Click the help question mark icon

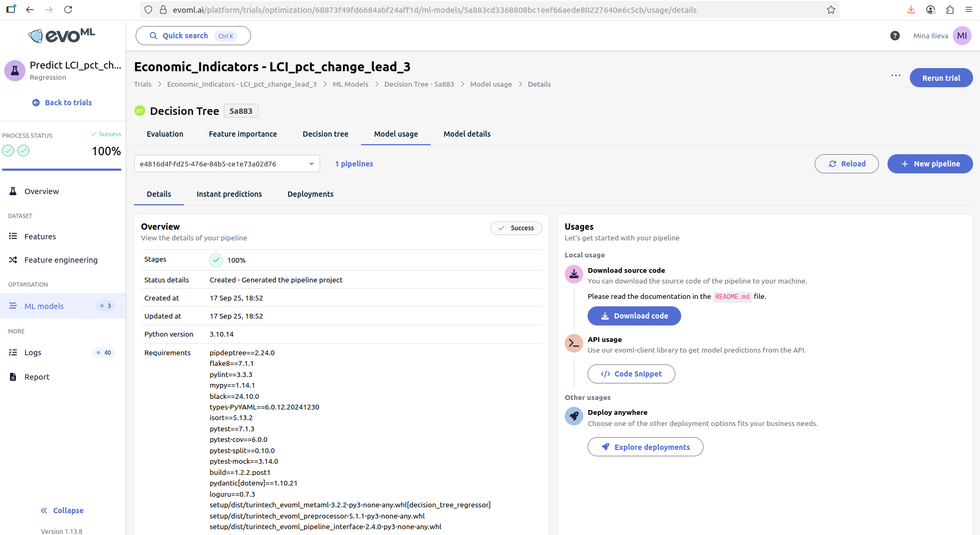895,36
